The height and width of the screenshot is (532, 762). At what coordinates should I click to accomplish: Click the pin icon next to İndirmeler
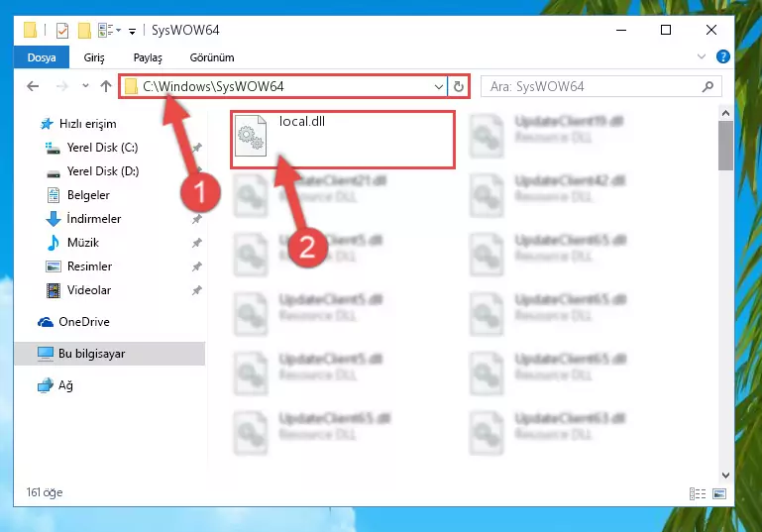[x=196, y=219]
